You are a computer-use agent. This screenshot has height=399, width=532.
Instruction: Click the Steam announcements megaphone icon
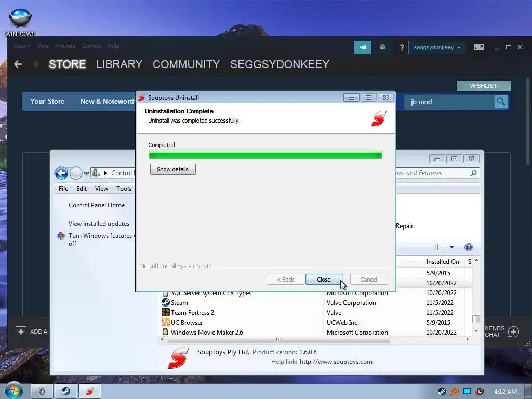362,47
